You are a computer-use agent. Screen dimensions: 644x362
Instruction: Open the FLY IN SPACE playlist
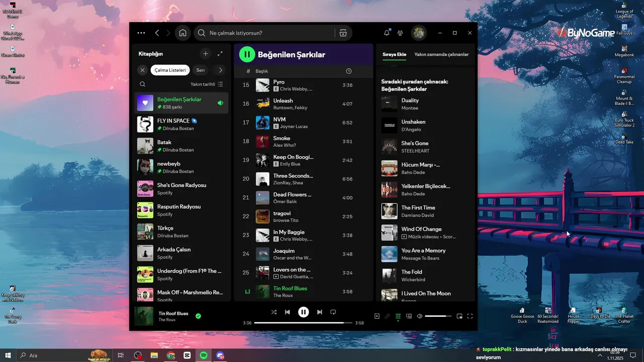click(x=181, y=124)
